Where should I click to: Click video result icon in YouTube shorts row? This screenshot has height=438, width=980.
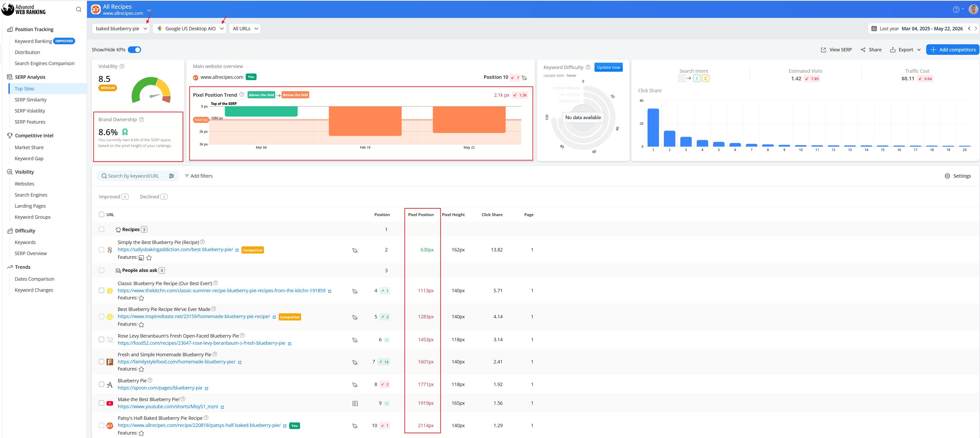[x=355, y=403]
